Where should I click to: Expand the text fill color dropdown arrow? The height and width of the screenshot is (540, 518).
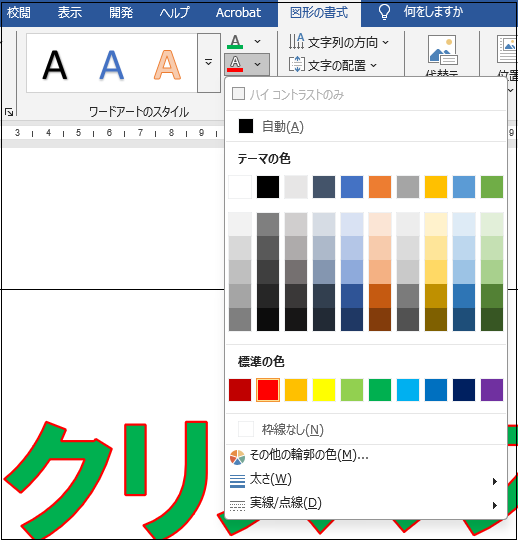click(257, 42)
